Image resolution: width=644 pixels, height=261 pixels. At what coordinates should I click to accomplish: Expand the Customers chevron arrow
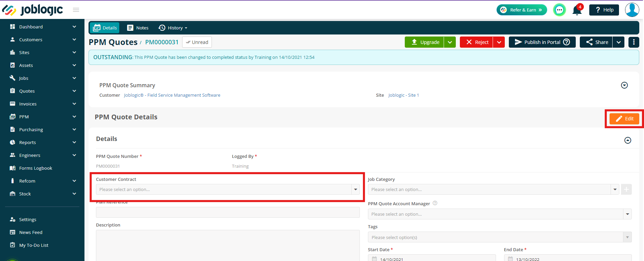point(74,40)
